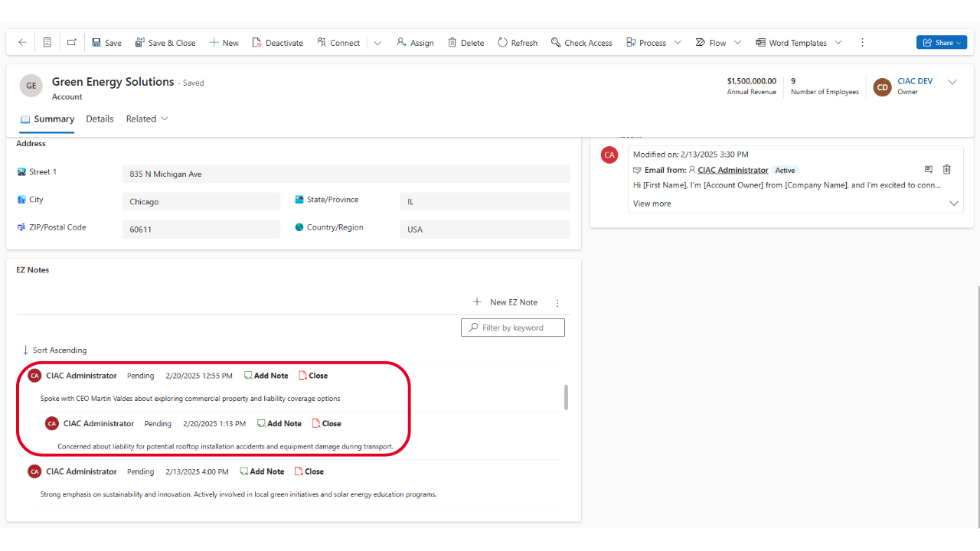Image resolution: width=980 pixels, height=551 pixels.
Task: Switch to the Details tab
Action: [100, 119]
